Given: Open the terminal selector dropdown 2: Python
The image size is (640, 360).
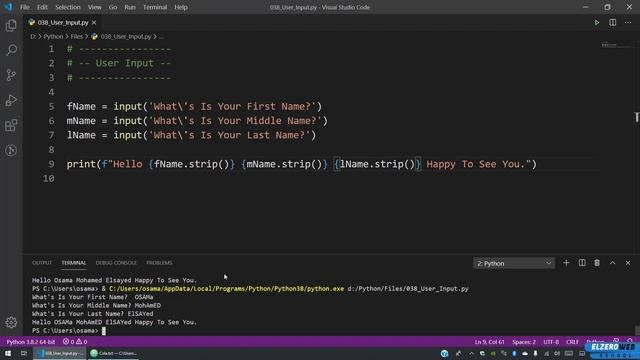Looking at the screenshot, I should (514, 263).
